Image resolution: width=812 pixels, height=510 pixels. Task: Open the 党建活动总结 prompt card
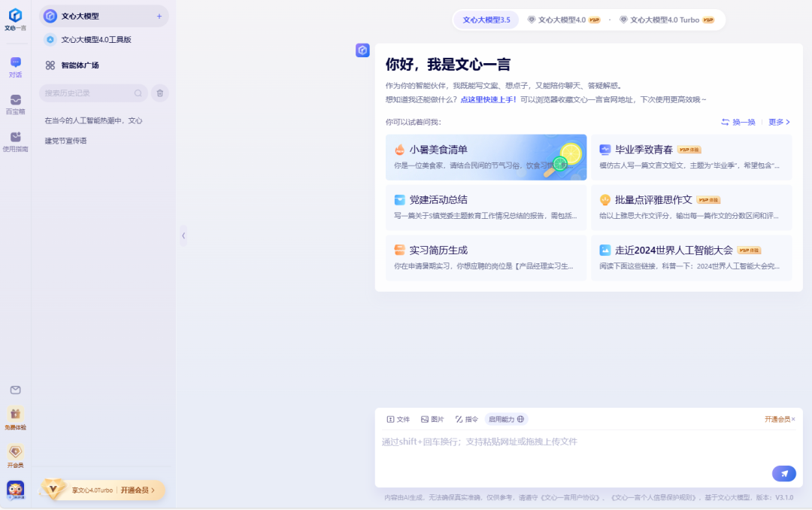[x=486, y=208]
